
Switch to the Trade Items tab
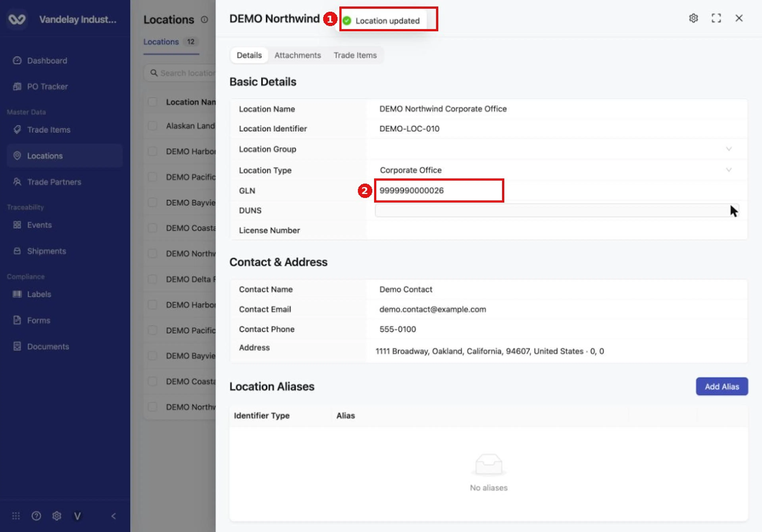(355, 55)
